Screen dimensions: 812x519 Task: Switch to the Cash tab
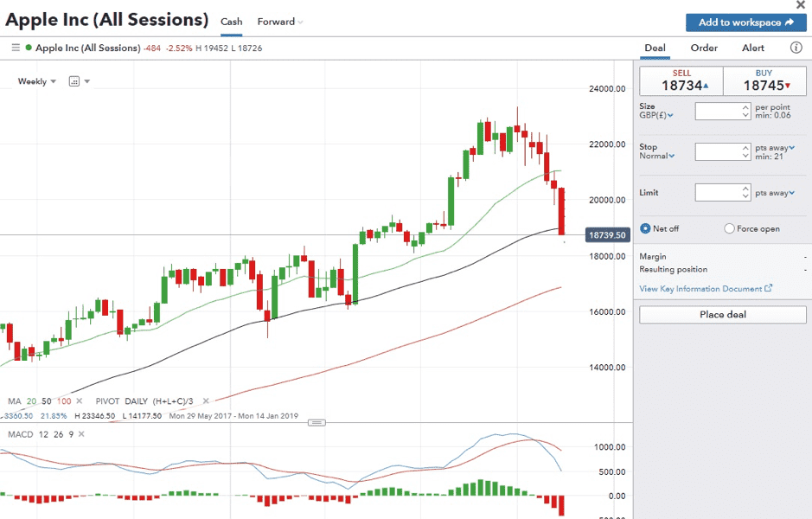[x=232, y=22]
